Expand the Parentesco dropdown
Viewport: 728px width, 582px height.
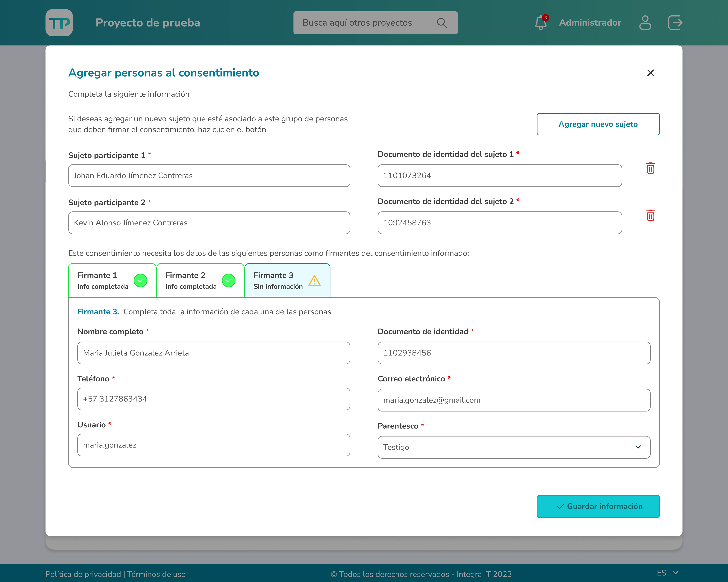point(514,447)
